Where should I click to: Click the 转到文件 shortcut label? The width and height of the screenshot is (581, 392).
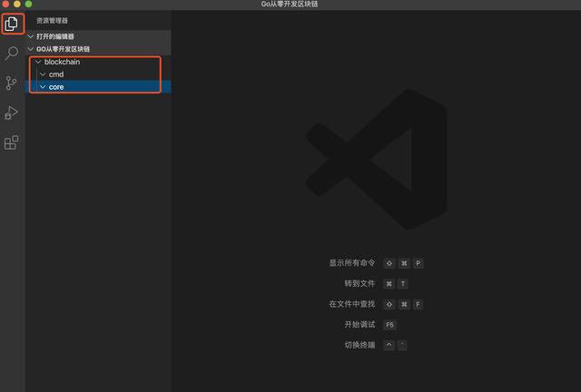point(359,284)
